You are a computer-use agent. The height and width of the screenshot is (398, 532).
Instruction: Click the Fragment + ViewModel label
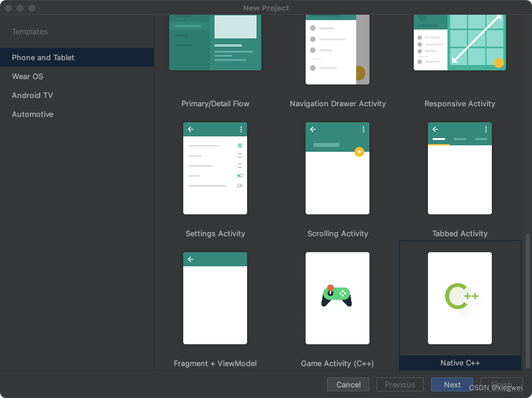(x=215, y=363)
